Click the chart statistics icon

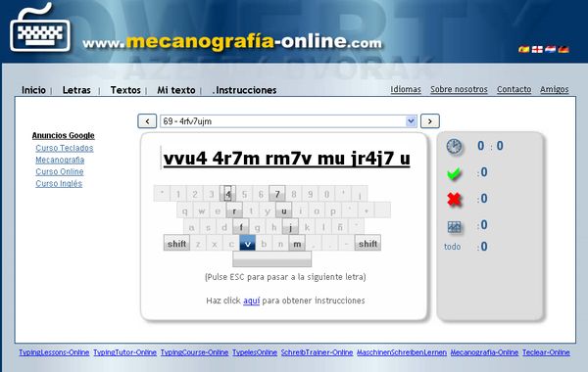click(x=454, y=226)
